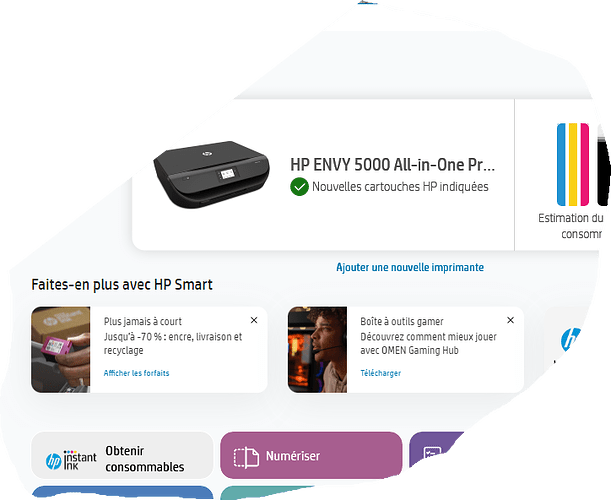611x500 pixels.
Task: Open the Numériser tile
Action: coord(311,455)
